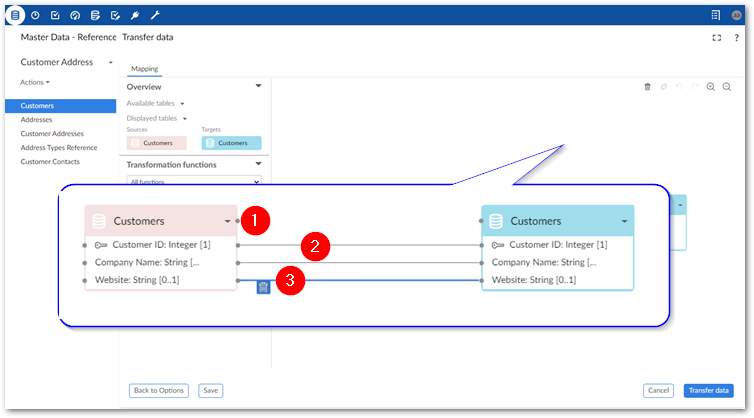The height and width of the screenshot is (418, 754).
Task: Open the user avatar menu
Action: 736,15
